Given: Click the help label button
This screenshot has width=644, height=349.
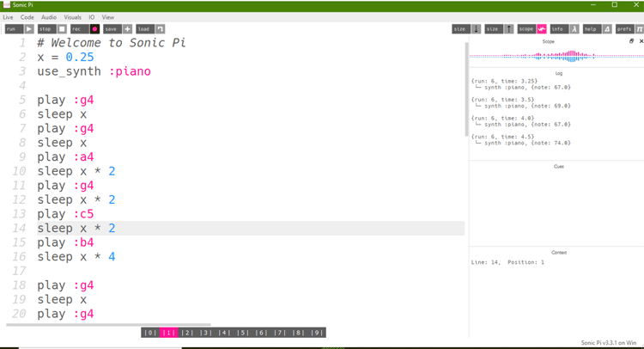Looking at the screenshot, I should coord(592,28).
